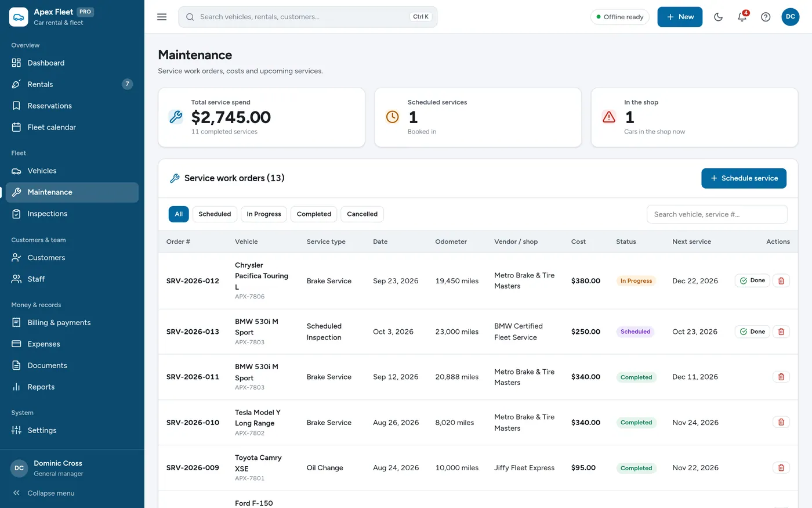Delete work order SRV-2026-013
The image size is (812, 508).
point(781,332)
